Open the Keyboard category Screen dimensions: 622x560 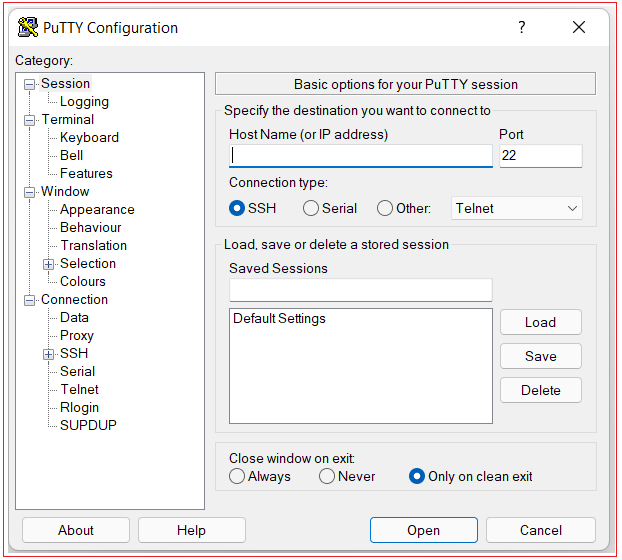coord(89,138)
